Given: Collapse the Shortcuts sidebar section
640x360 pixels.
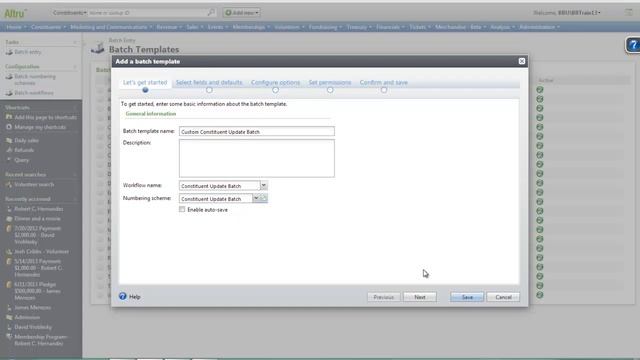Looking at the screenshot, I should (x=75, y=107).
